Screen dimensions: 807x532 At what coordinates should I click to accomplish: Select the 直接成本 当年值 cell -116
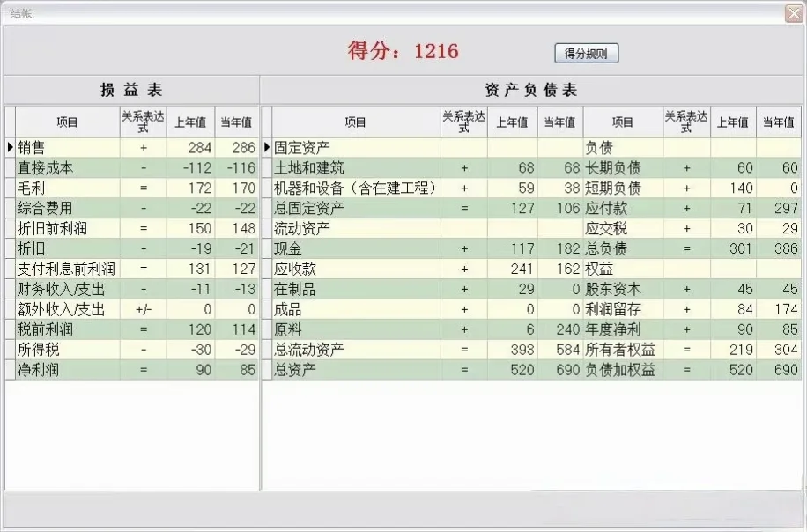click(237, 167)
